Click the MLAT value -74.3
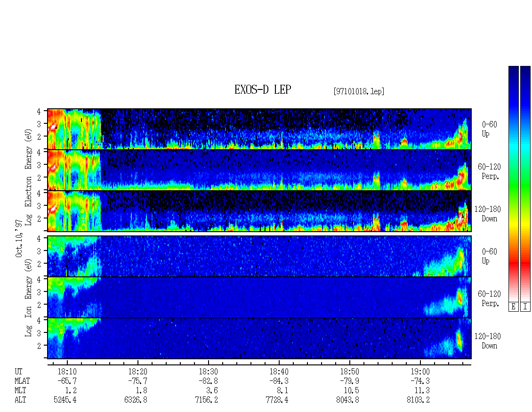Screen dimensions: 532x412 click(419, 381)
